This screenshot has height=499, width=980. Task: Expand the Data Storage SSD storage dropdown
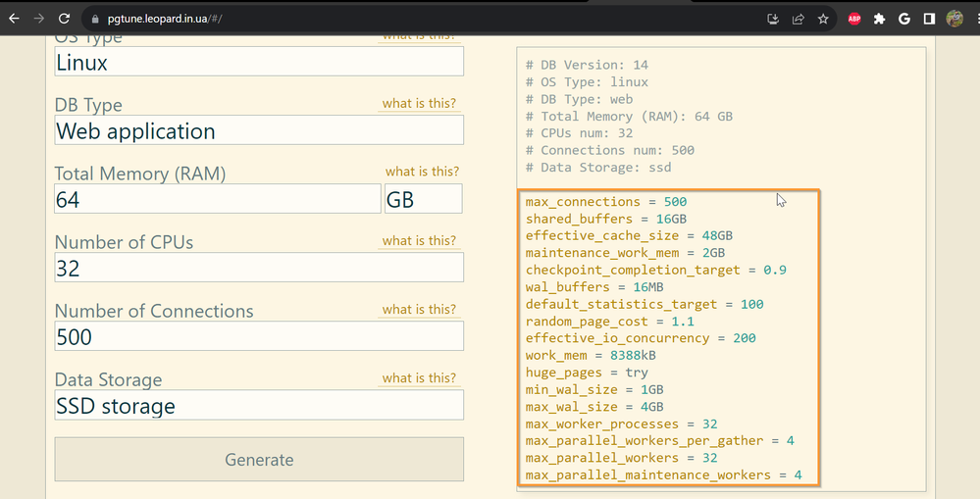tap(259, 405)
